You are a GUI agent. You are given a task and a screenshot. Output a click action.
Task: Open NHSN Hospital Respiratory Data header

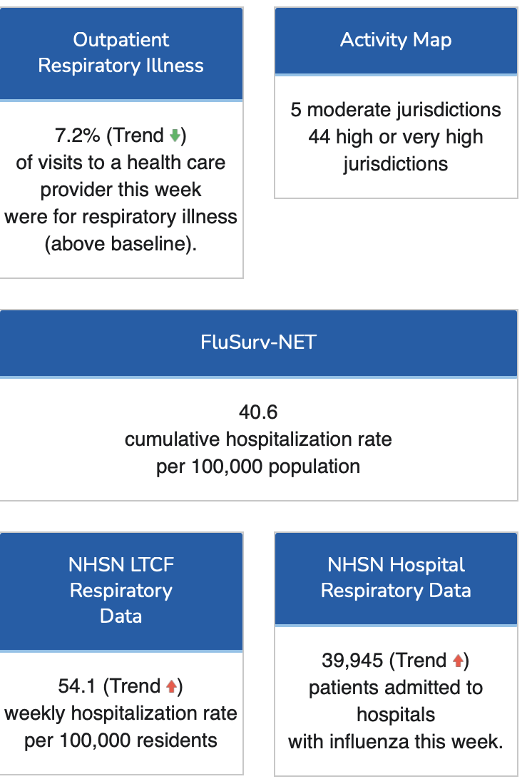click(x=396, y=578)
